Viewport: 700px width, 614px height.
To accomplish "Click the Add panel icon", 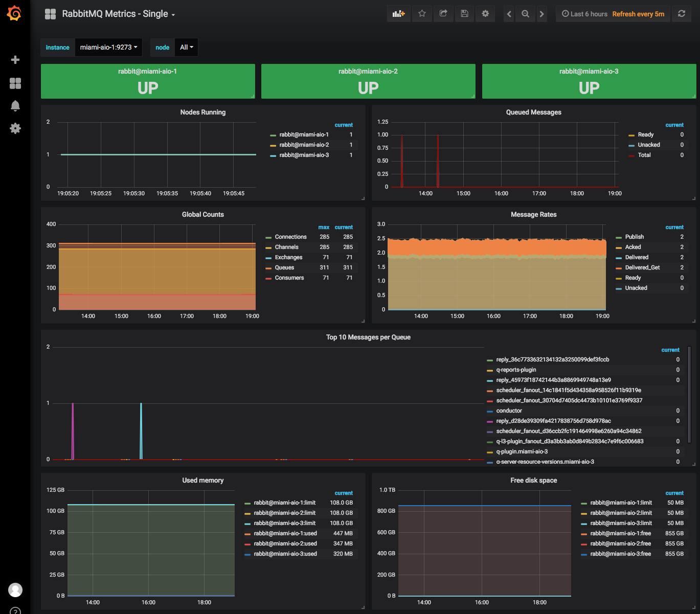I will [x=398, y=14].
